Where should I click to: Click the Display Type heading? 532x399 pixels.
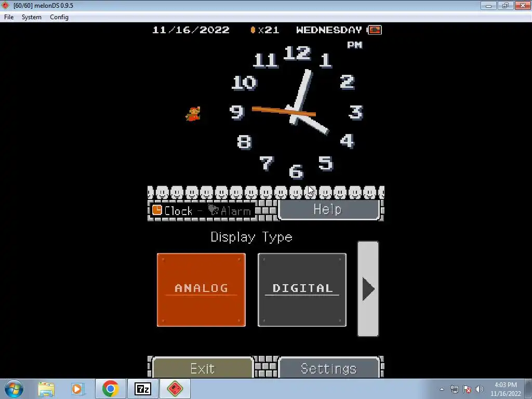[x=251, y=237]
